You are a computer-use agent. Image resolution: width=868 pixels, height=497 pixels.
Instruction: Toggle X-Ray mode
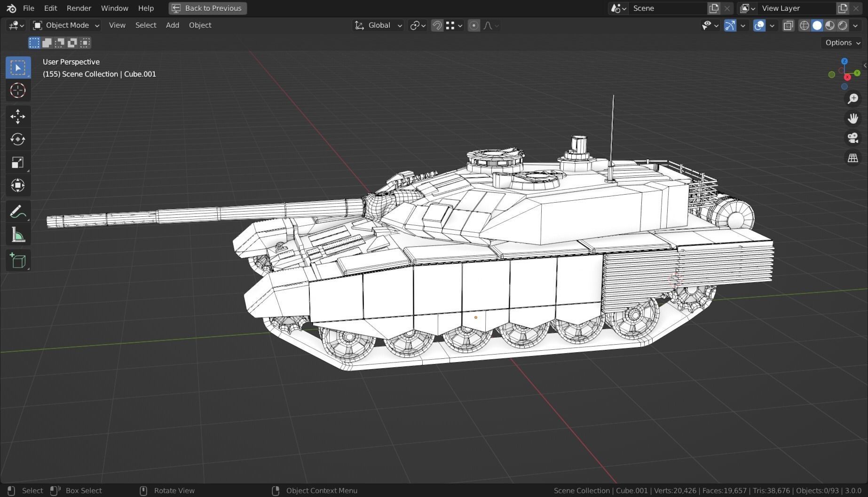coord(789,25)
